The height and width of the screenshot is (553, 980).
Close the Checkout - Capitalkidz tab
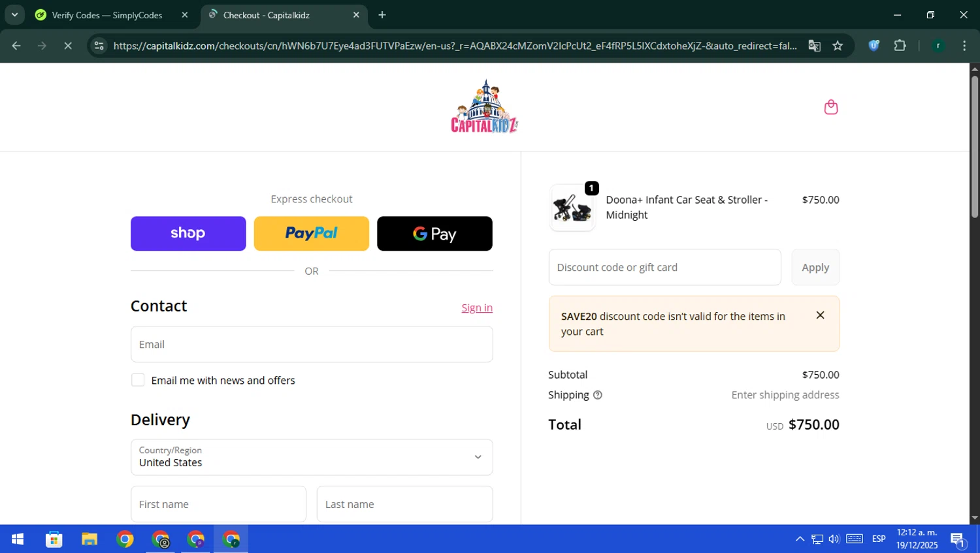[356, 15]
